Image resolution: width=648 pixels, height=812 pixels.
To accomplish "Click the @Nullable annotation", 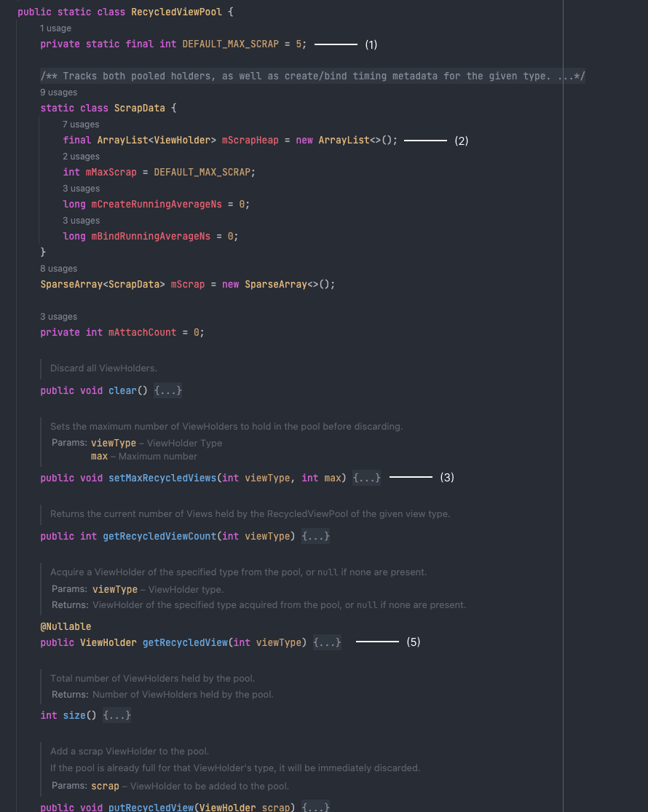I will tap(66, 626).
